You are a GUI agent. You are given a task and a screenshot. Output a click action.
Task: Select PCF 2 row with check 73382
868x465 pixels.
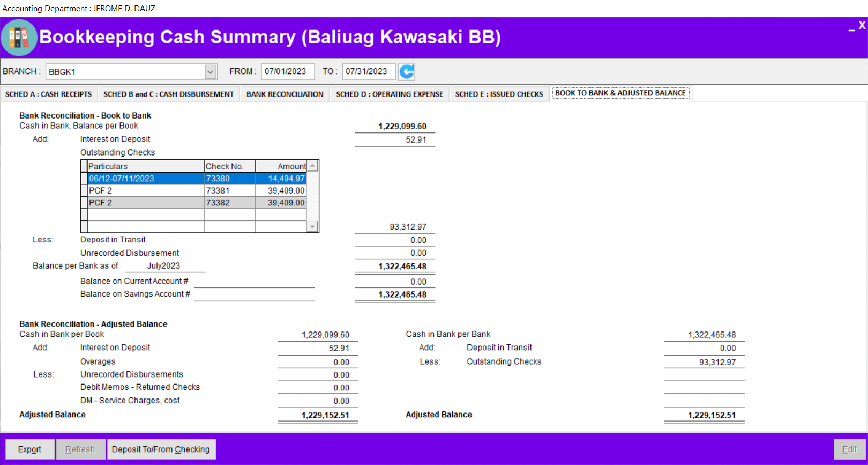193,203
